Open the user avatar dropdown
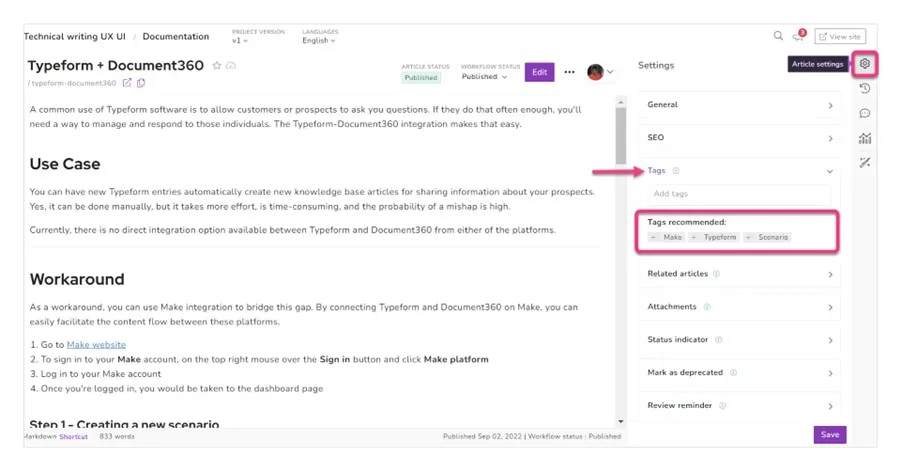 point(601,72)
